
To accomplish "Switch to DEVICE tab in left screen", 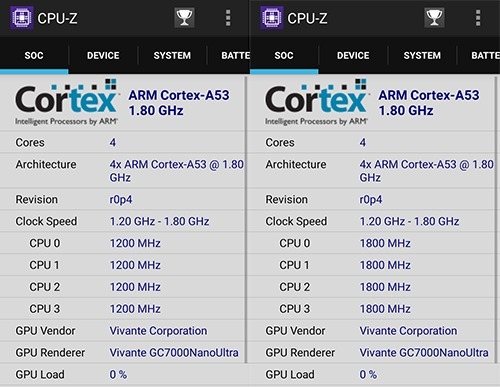I will 103,55.
